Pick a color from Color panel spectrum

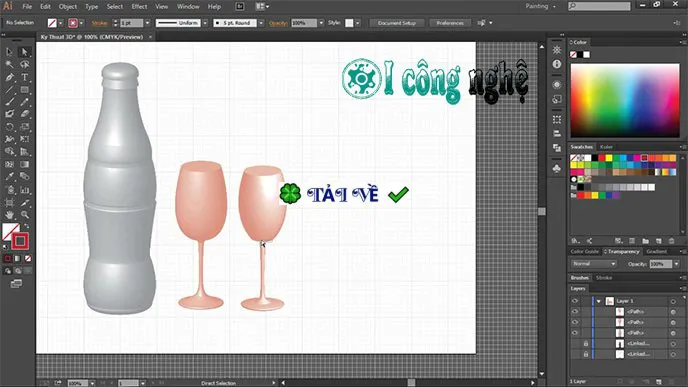point(625,100)
